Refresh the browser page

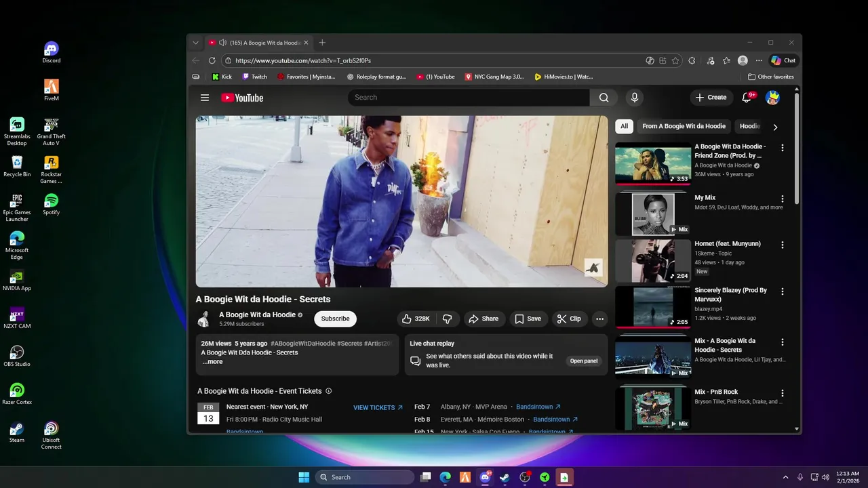[x=212, y=60]
